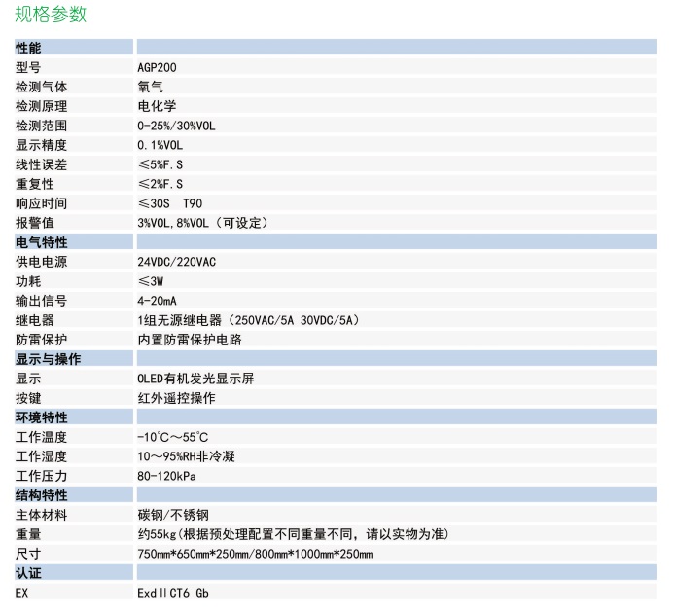Click the 显示精度 row label
Screen dimensions: 675x616
42,145
